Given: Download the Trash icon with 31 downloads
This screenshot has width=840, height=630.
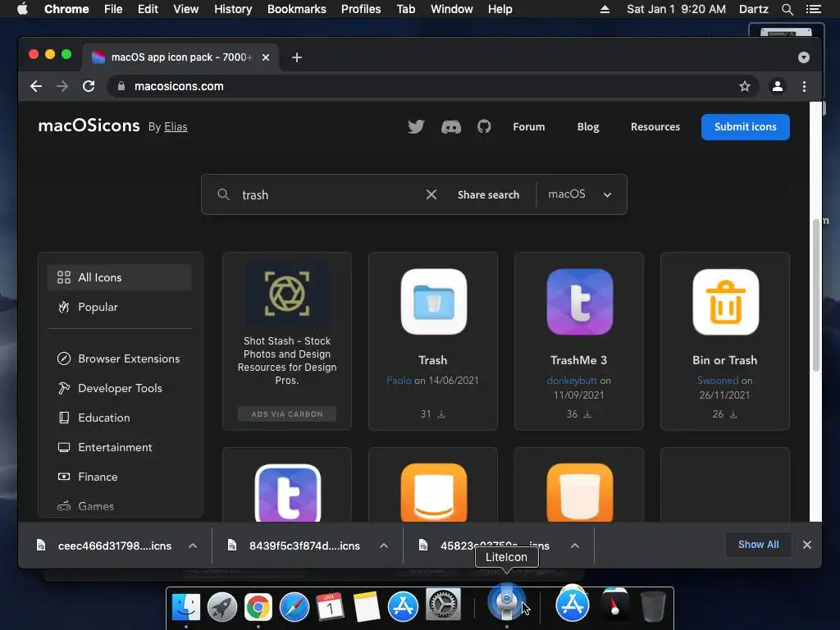Looking at the screenshot, I should coord(441,414).
